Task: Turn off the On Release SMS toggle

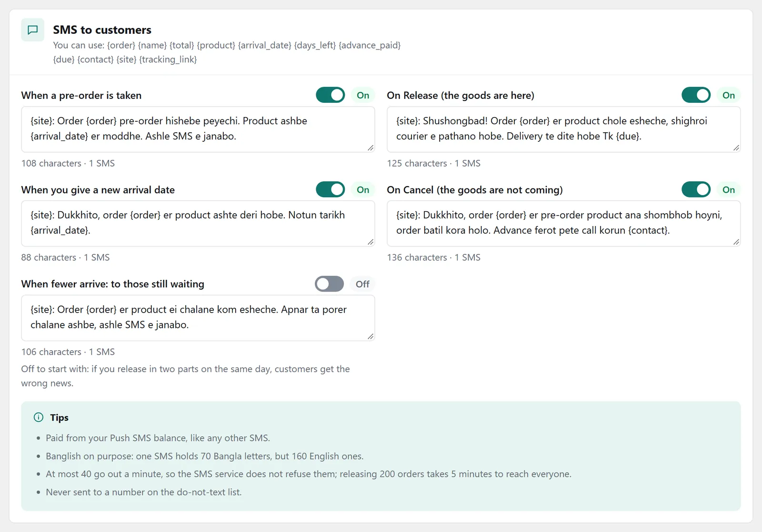Action: (x=696, y=95)
